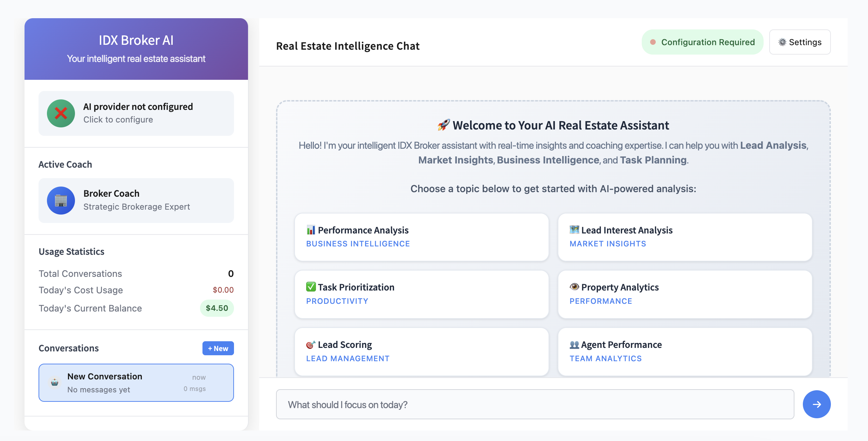Click the Broker Coach building icon

61,201
